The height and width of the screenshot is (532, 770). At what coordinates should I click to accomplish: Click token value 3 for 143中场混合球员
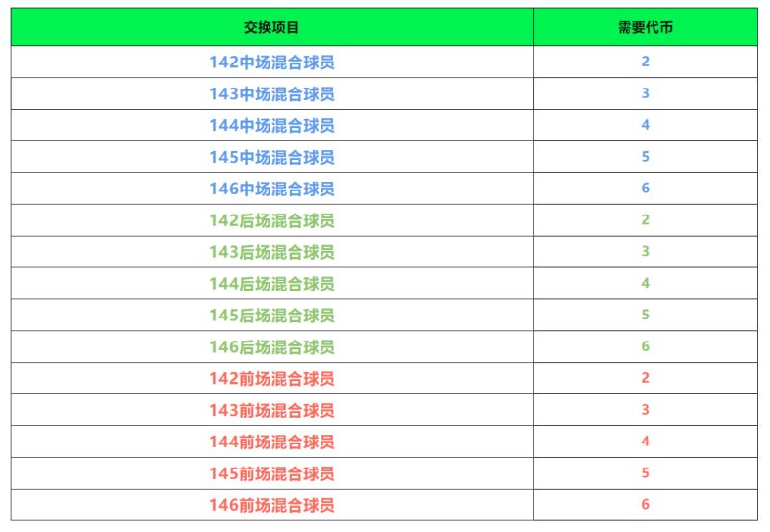[x=646, y=93]
